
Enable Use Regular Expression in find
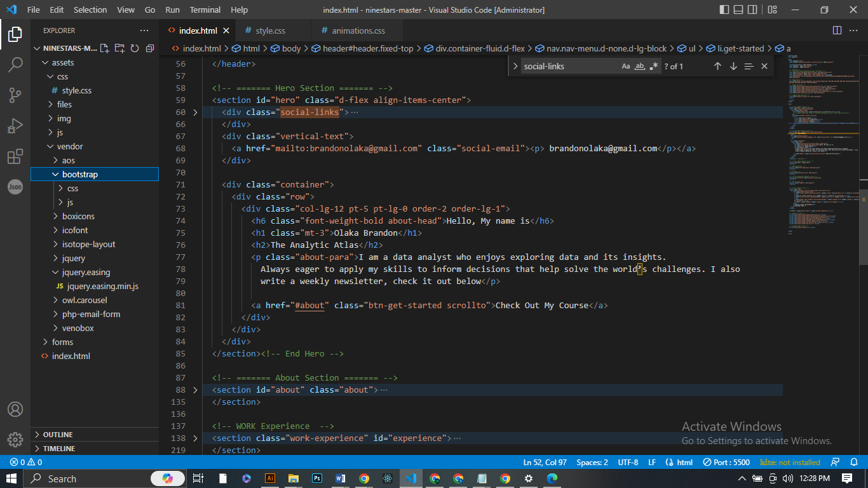point(654,66)
